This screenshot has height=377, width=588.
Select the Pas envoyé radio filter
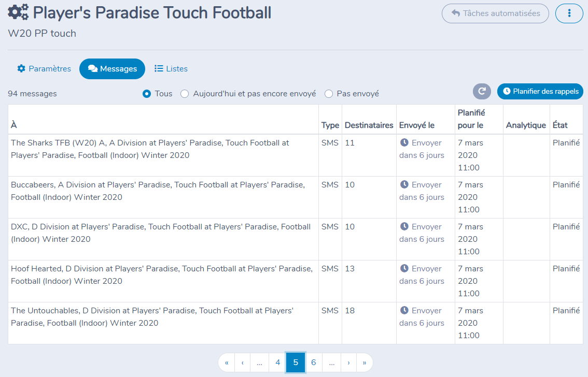click(329, 94)
